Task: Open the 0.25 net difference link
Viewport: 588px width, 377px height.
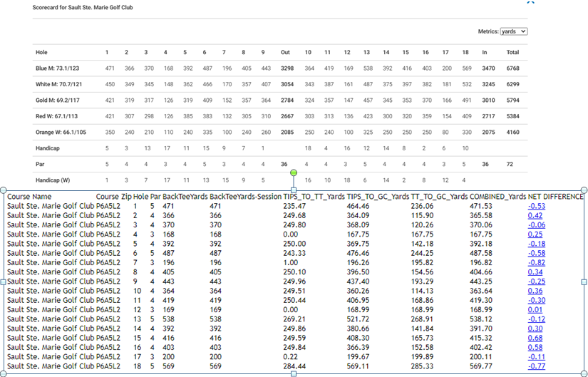Action: point(535,234)
